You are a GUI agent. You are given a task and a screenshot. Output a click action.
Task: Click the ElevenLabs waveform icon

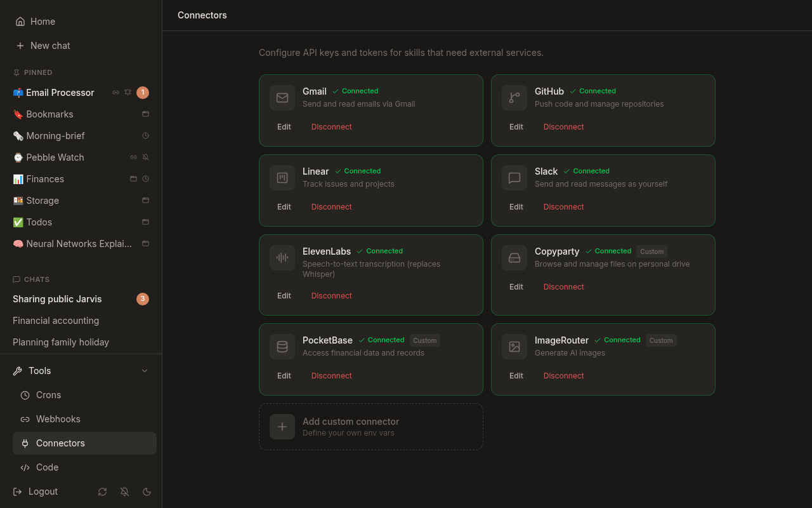coord(282,258)
